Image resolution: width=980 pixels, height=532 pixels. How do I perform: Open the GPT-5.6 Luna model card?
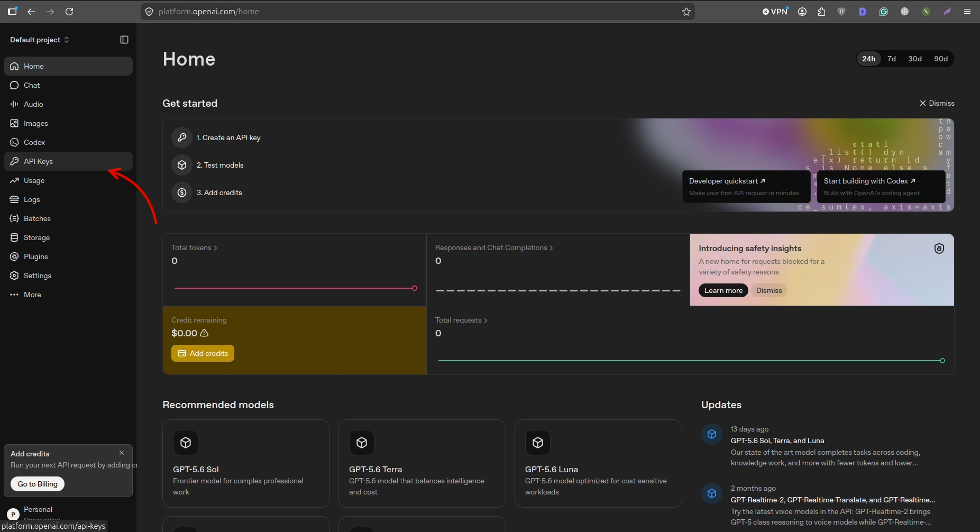598,463
